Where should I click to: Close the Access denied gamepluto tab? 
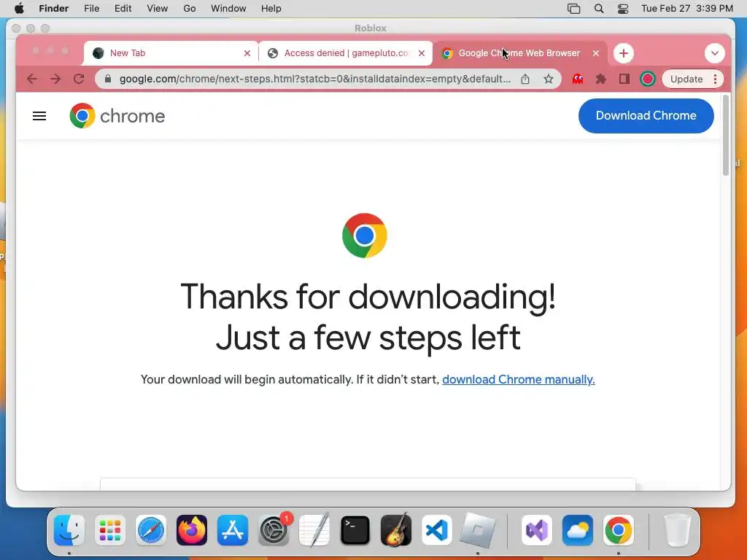pyautogui.click(x=422, y=53)
